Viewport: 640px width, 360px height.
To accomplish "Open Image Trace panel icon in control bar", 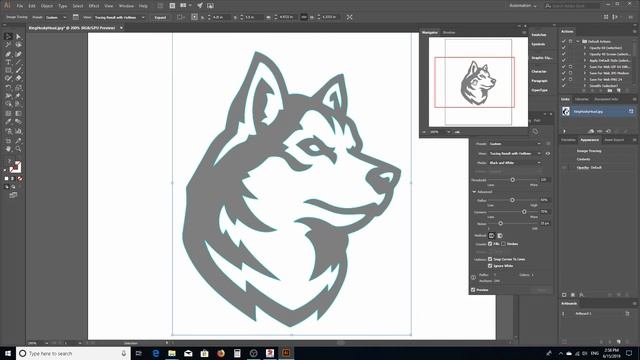I will tap(76, 17).
